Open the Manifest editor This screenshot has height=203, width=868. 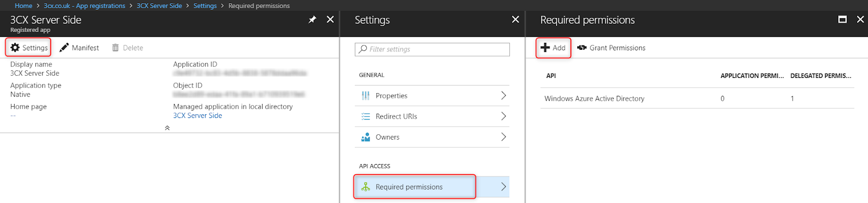(x=79, y=48)
